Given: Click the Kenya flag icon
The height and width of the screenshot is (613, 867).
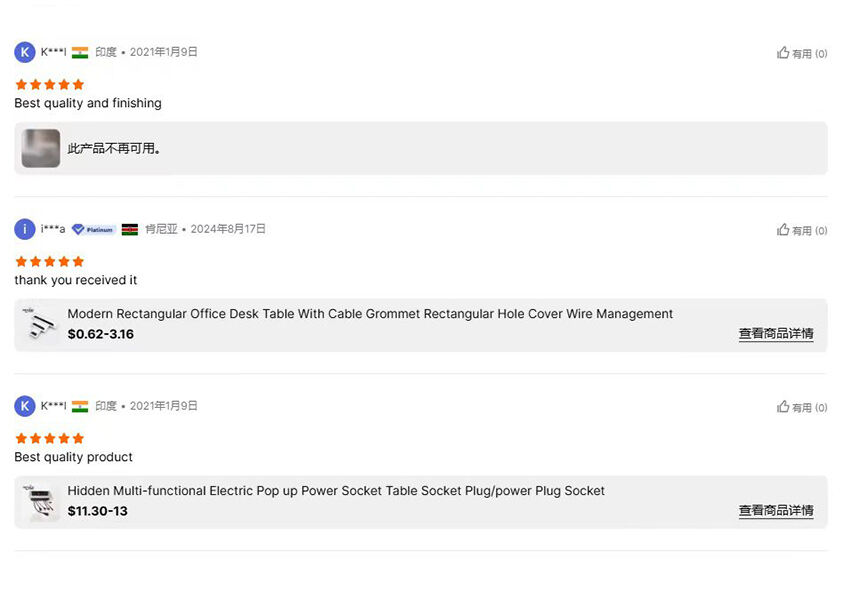Looking at the screenshot, I should [130, 229].
